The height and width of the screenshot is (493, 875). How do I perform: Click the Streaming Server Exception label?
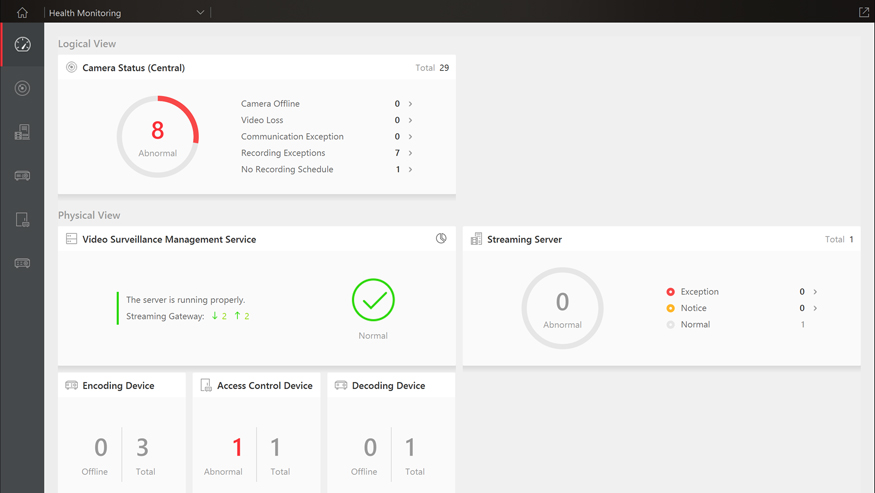point(699,291)
